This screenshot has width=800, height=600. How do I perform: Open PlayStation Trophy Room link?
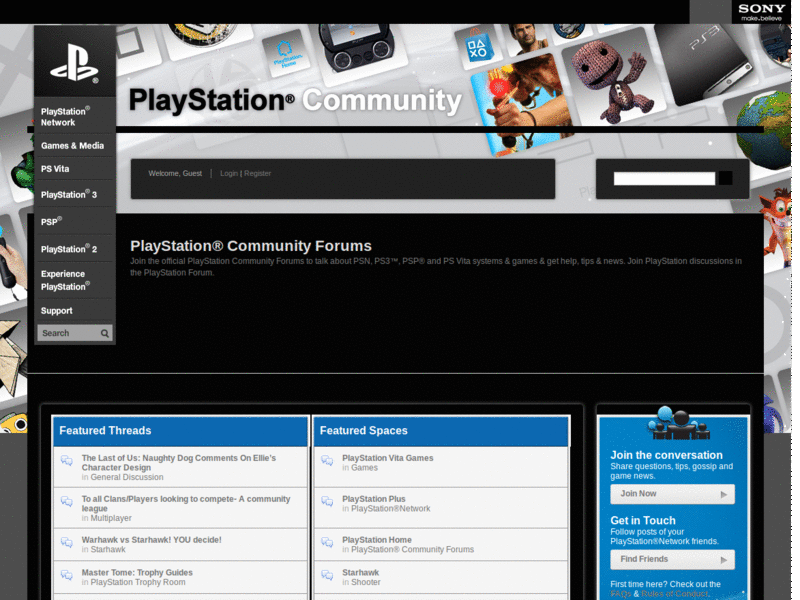(138, 582)
